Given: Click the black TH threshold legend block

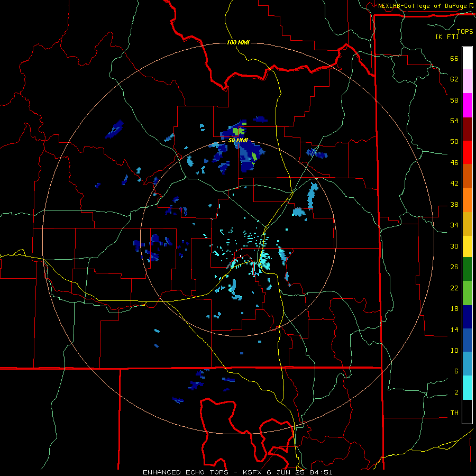Looking at the screenshot, I should pyautogui.click(x=467, y=411).
